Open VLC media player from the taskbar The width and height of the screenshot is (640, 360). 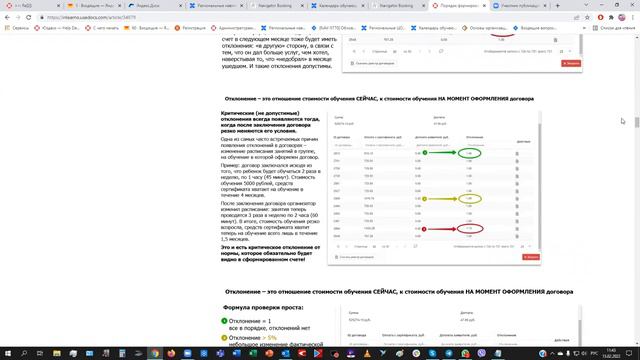click(x=367, y=353)
